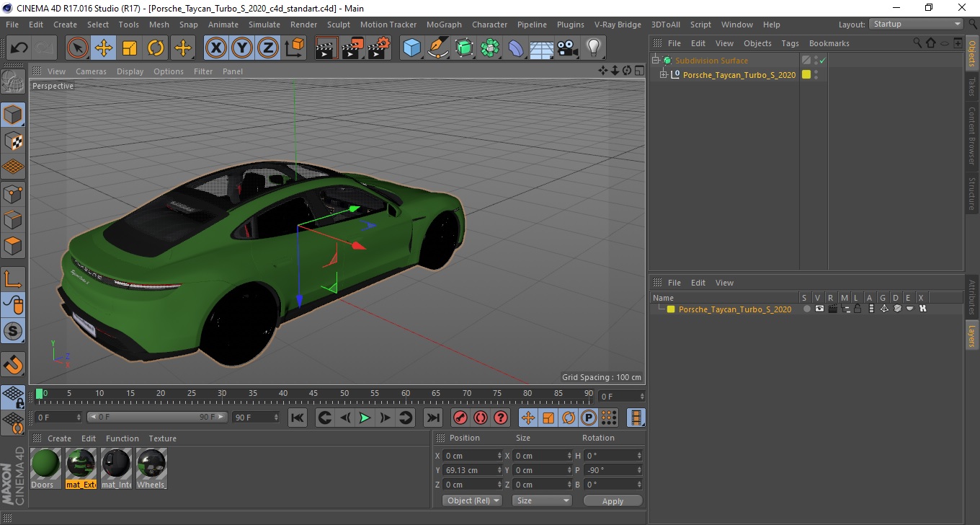Open the Objects panel Tags menu
Screen dimensions: 980x525
tap(790, 43)
